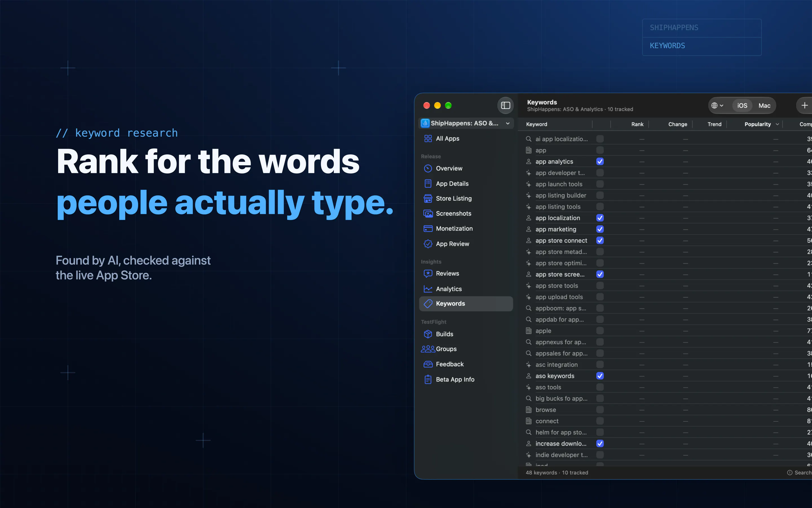The image size is (812, 508).
Task: Untrack the app analytics keyword checkbox
Action: (x=600, y=162)
